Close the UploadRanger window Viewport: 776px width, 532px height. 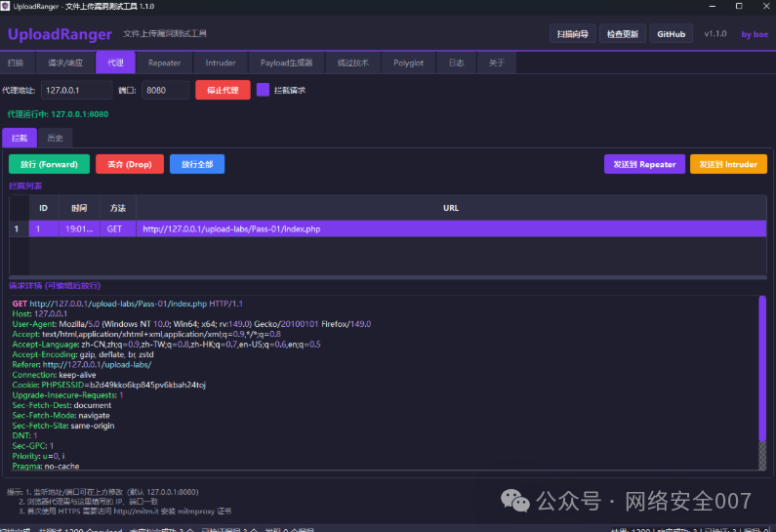click(765, 6)
